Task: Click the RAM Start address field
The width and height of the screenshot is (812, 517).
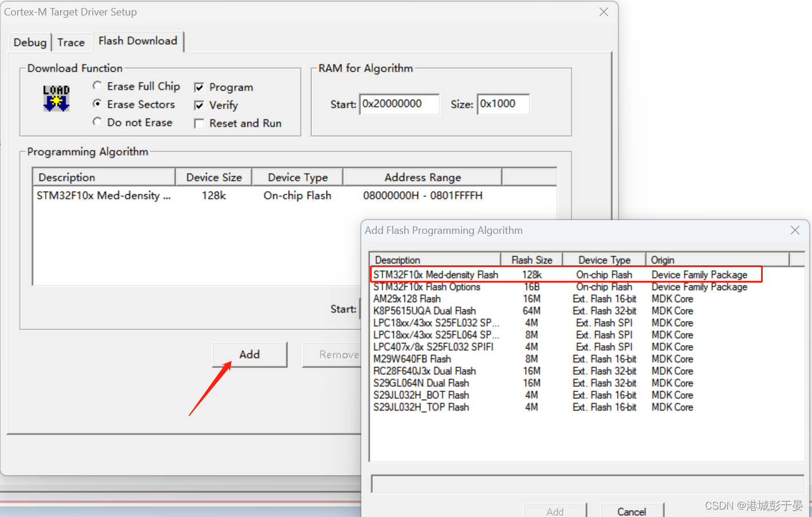Action: (399, 104)
